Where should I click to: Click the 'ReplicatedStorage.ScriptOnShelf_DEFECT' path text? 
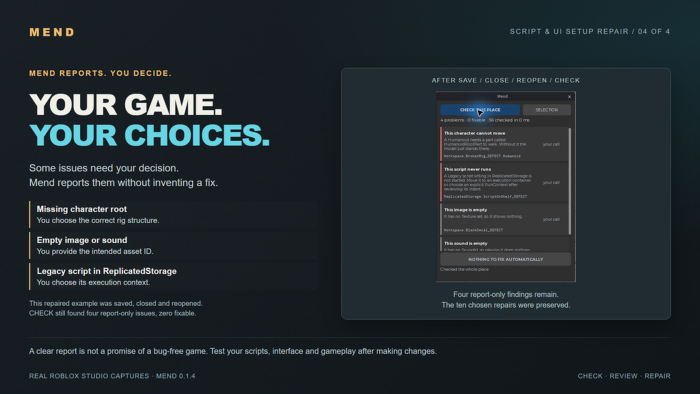click(485, 196)
